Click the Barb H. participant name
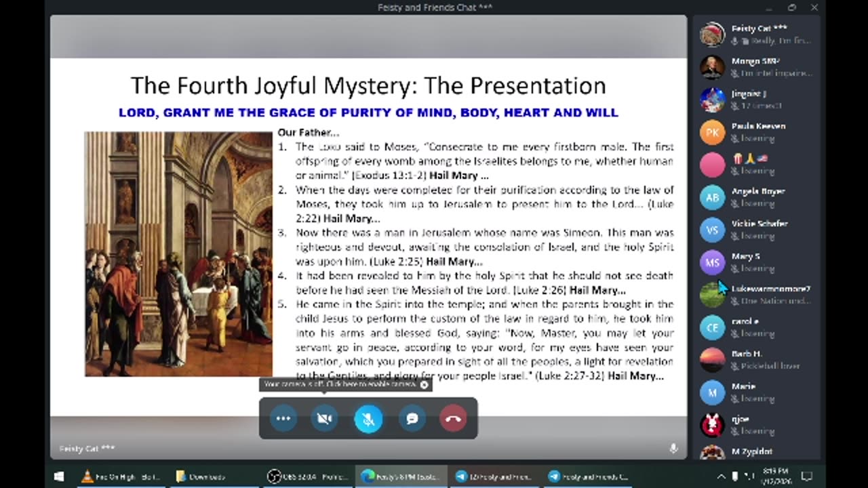This screenshot has width=868, height=488. point(747,354)
